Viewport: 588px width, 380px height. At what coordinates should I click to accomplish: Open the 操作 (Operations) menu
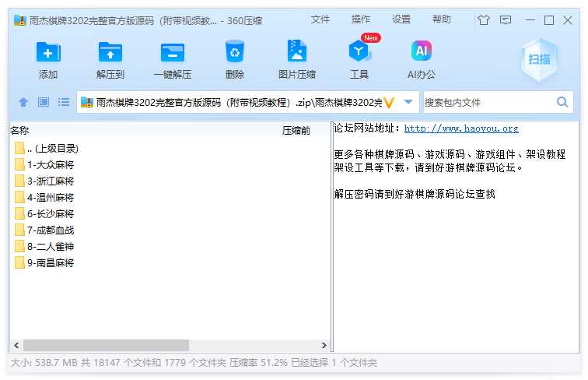(x=361, y=19)
